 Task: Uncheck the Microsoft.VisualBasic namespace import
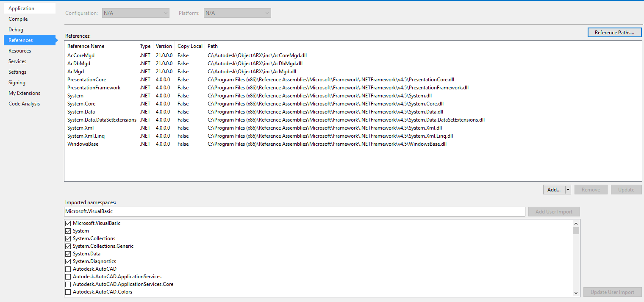click(x=68, y=223)
